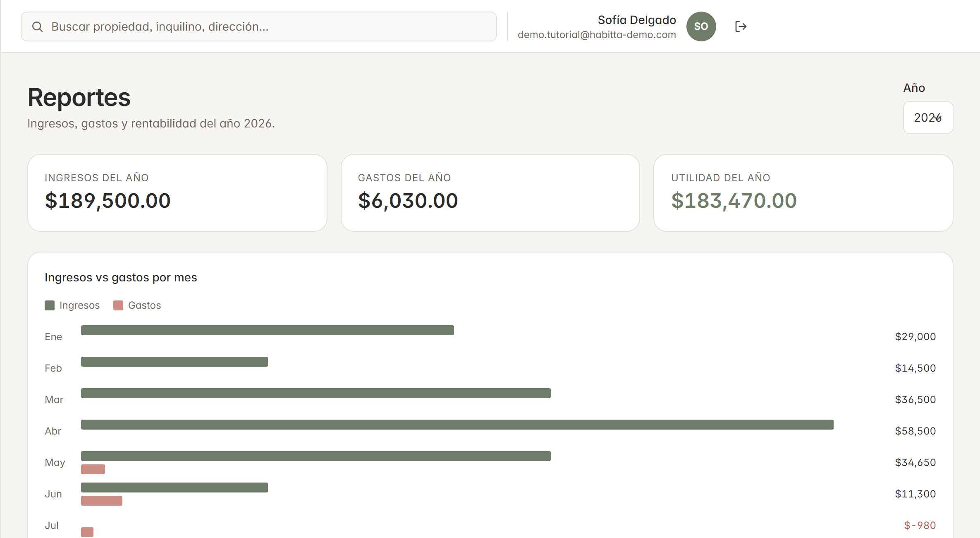Click the Ene income bar
Image resolution: width=980 pixels, height=538 pixels.
(268, 330)
